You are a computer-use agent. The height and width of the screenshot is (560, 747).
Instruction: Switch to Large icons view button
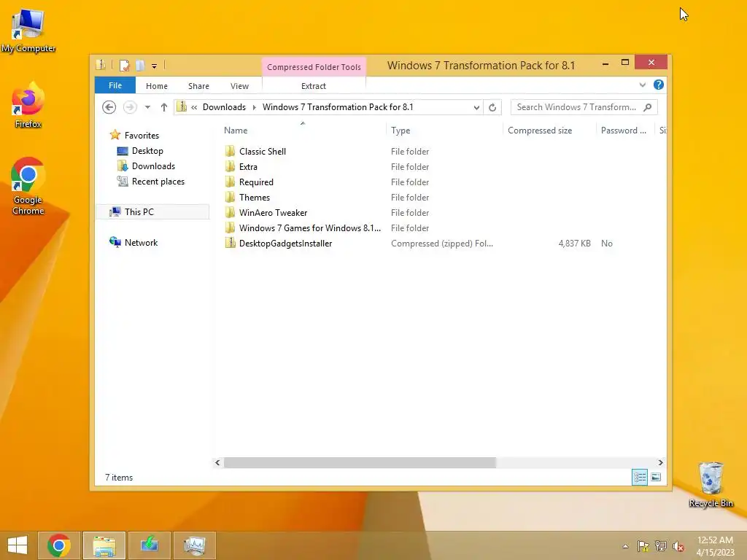click(656, 477)
